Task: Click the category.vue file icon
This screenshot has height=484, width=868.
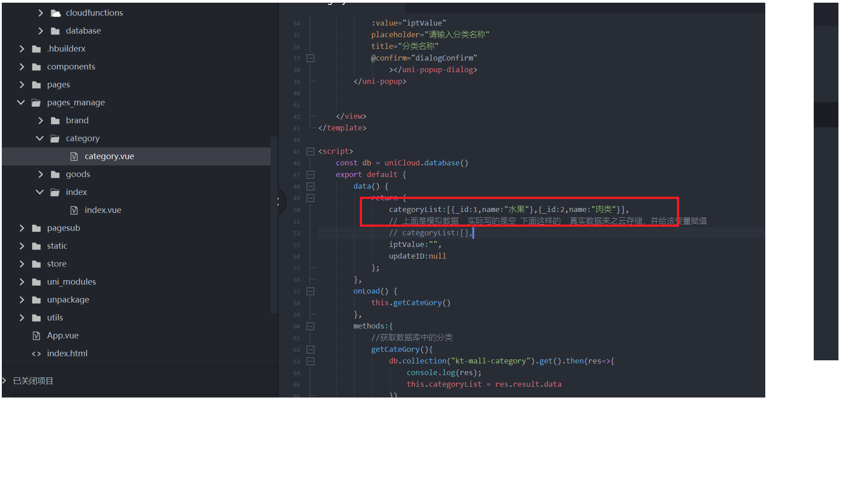Action: pos(74,156)
